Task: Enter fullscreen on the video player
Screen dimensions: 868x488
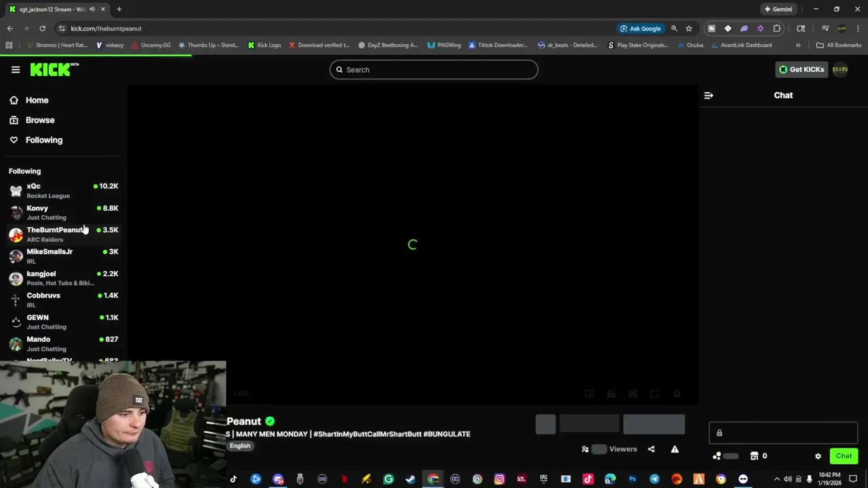Action: pyautogui.click(x=654, y=394)
